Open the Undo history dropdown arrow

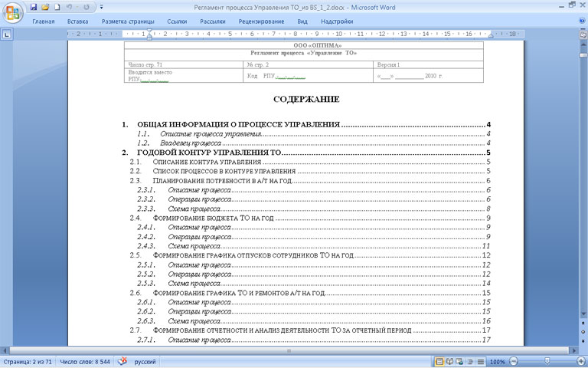tap(76, 7)
